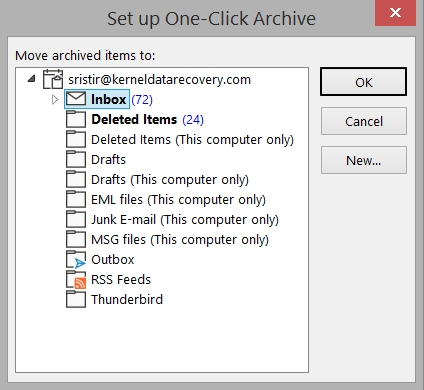The image size is (424, 390).
Task: Click the Inbox envelope icon
Action: coord(76,99)
